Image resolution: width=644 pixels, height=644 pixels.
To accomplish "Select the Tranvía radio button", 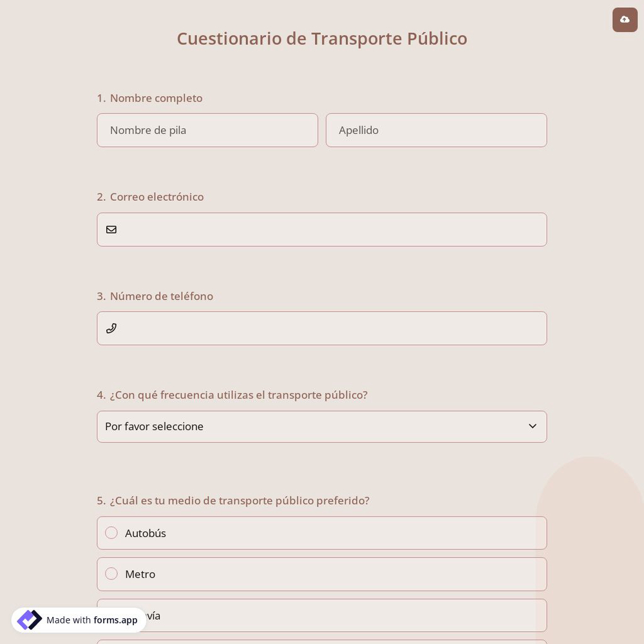I will pos(111,615).
